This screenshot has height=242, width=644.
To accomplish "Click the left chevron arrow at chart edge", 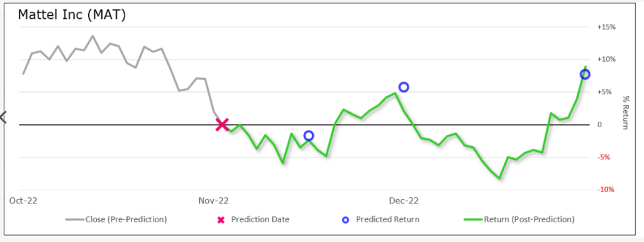I will pos(3,117).
